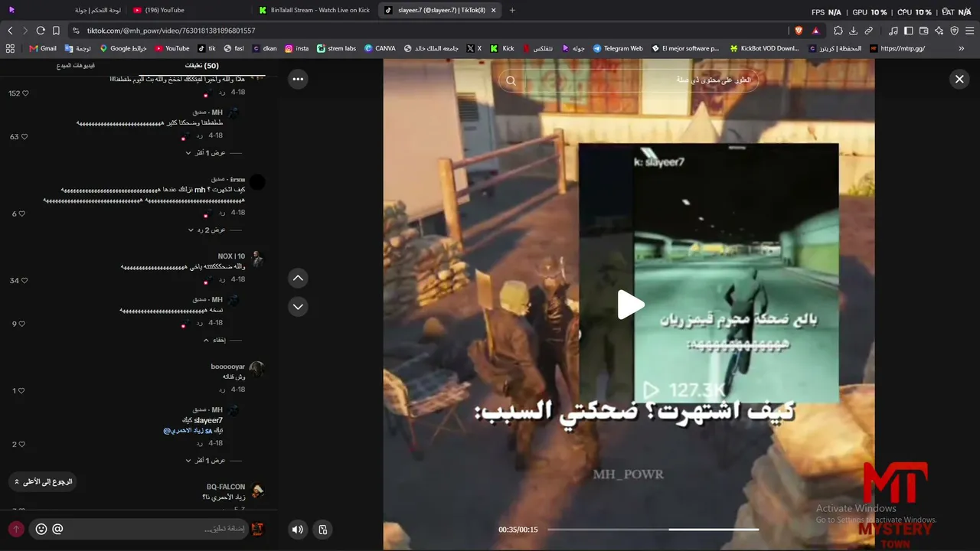Image resolution: width=980 pixels, height=551 pixels.
Task: Open the apps grid in bookmarks bar
Action: tap(10, 48)
